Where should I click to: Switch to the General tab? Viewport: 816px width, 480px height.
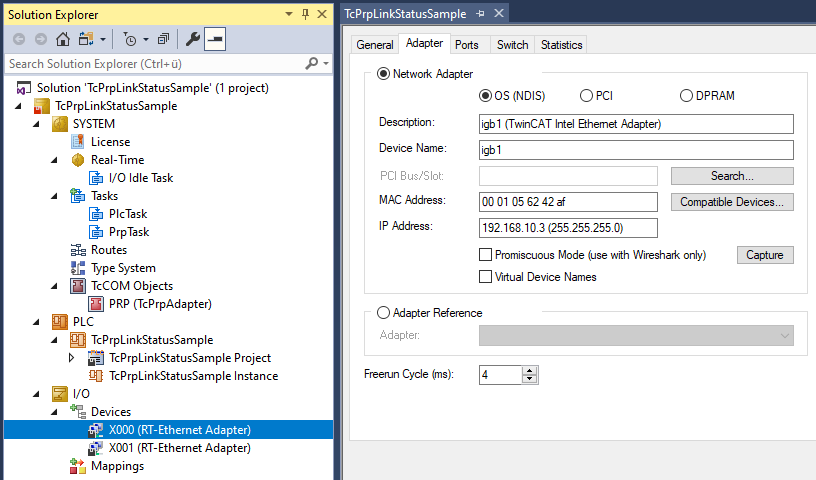coord(375,45)
